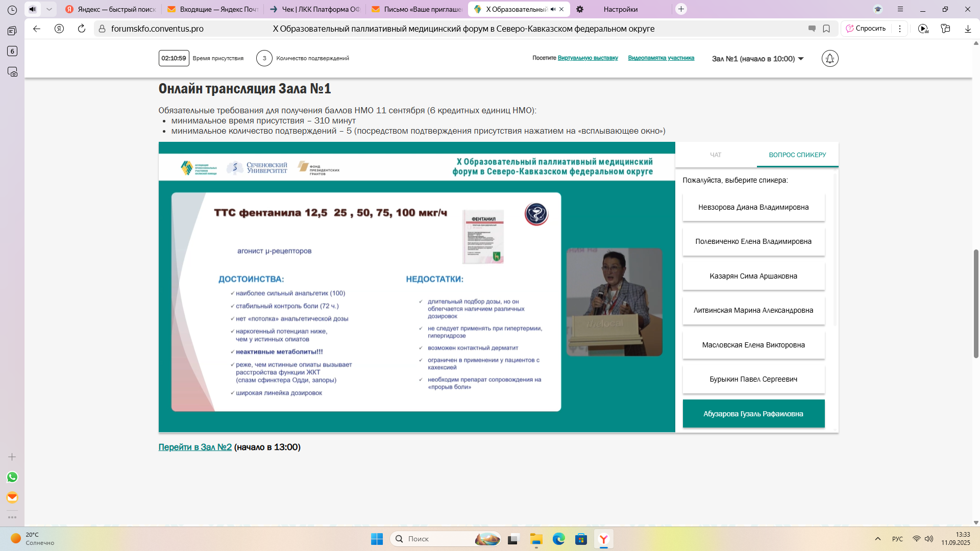The image size is (980, 551).
Task: Switch to the ЧАТ tab
Action: 716,155
